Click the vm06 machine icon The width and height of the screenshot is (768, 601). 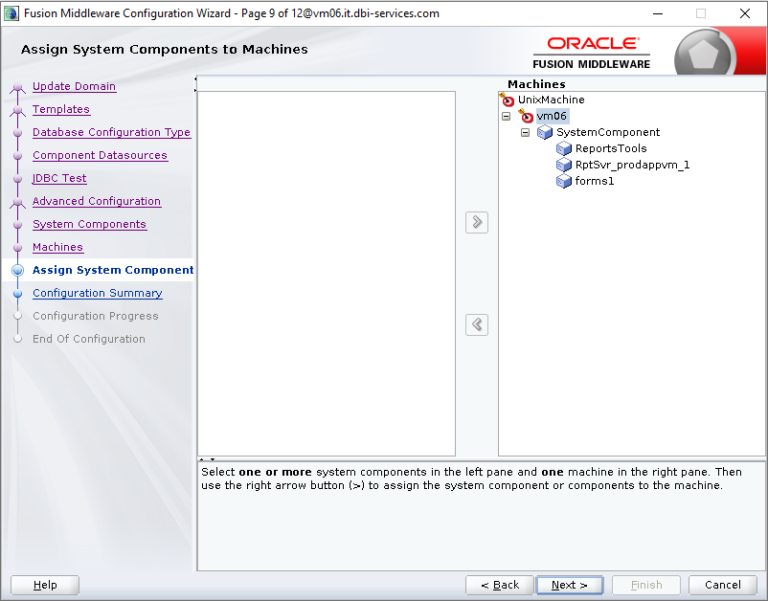coord(527,116)
